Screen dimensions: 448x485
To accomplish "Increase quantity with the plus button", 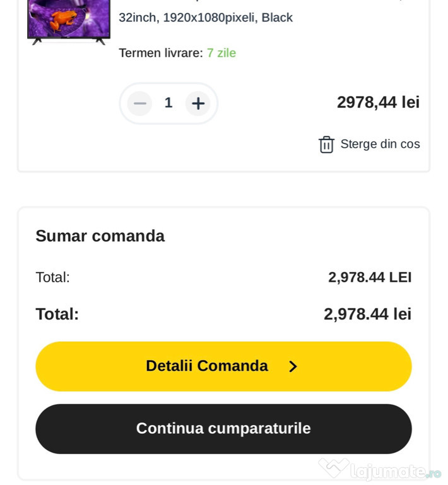I will pos(197,104).
